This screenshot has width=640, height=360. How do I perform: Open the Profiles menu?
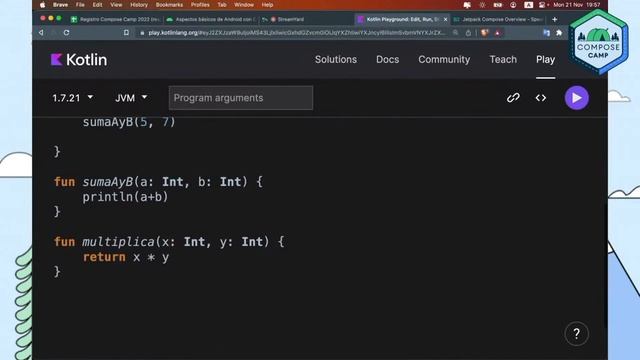point(200,5)
